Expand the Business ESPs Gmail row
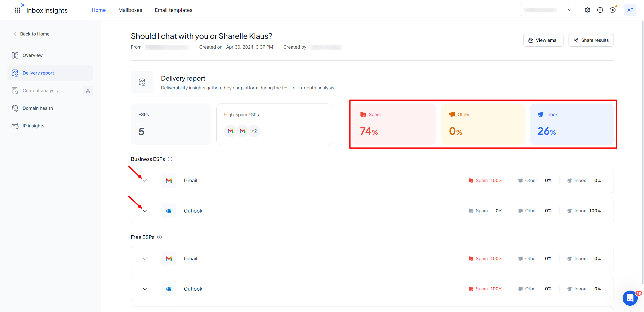 click(145, 181)
